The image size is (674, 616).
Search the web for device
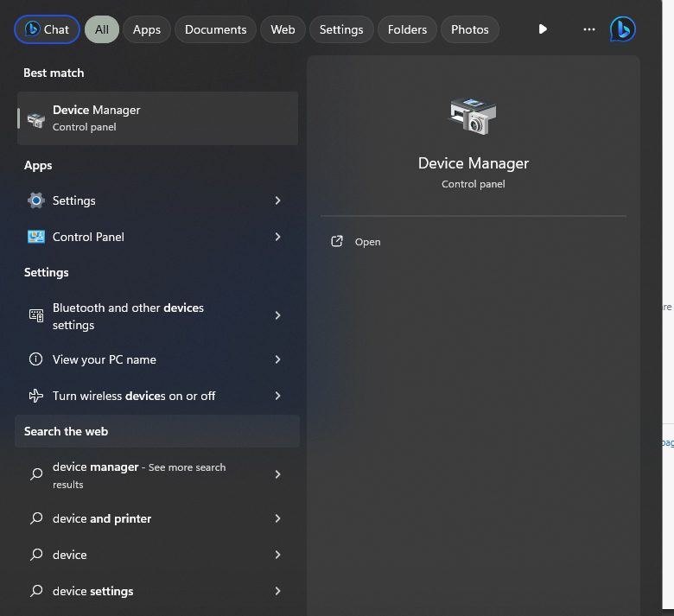click(158, 555)
